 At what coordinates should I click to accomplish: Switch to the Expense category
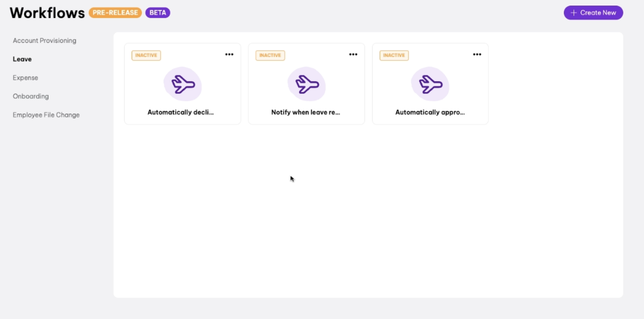[x=26, y=78]
